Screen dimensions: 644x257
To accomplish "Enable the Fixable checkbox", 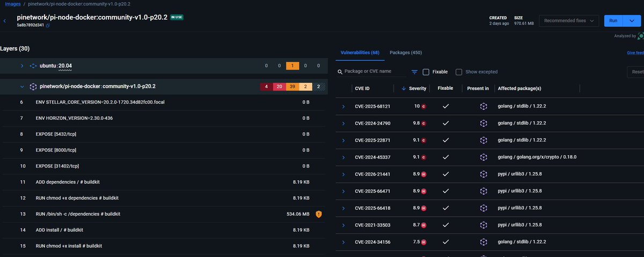I will point(426,72).
